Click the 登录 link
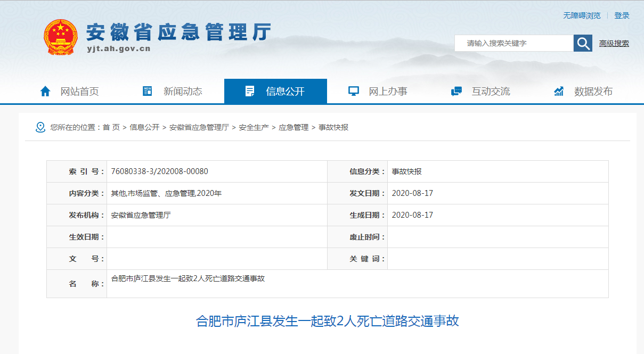Viewport: 644px width, 354px height. click(x=622, y=15)
